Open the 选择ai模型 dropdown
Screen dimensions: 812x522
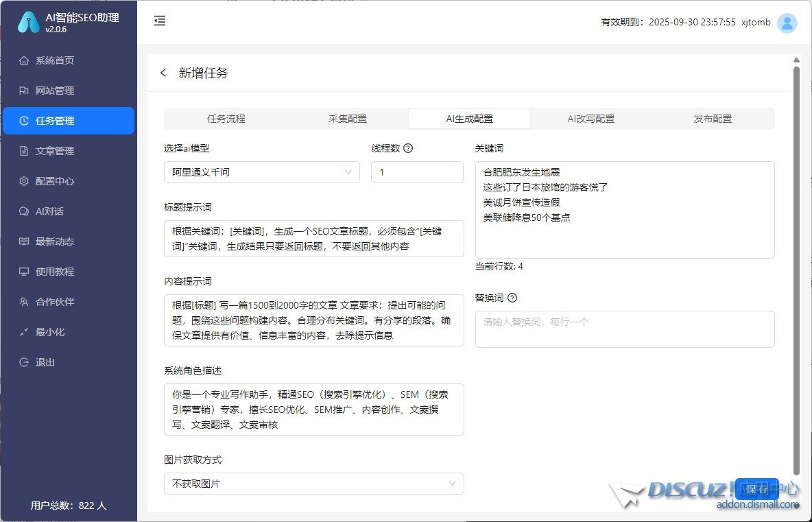[x=261, y=172]
